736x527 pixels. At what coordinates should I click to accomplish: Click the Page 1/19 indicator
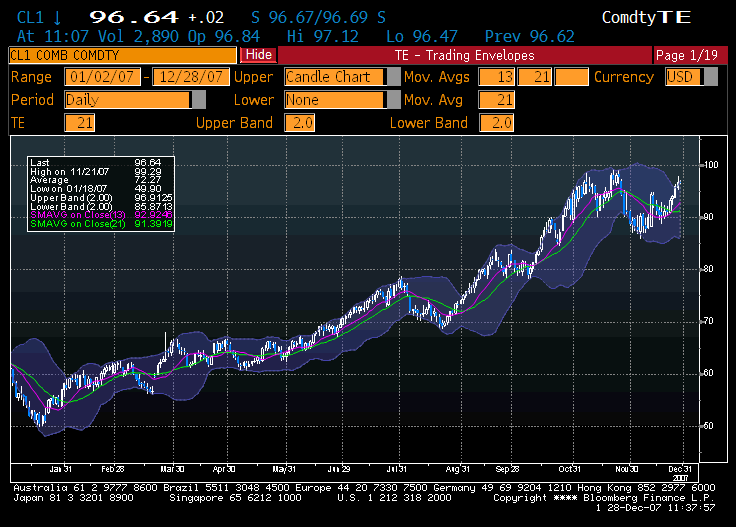[684, 55]
